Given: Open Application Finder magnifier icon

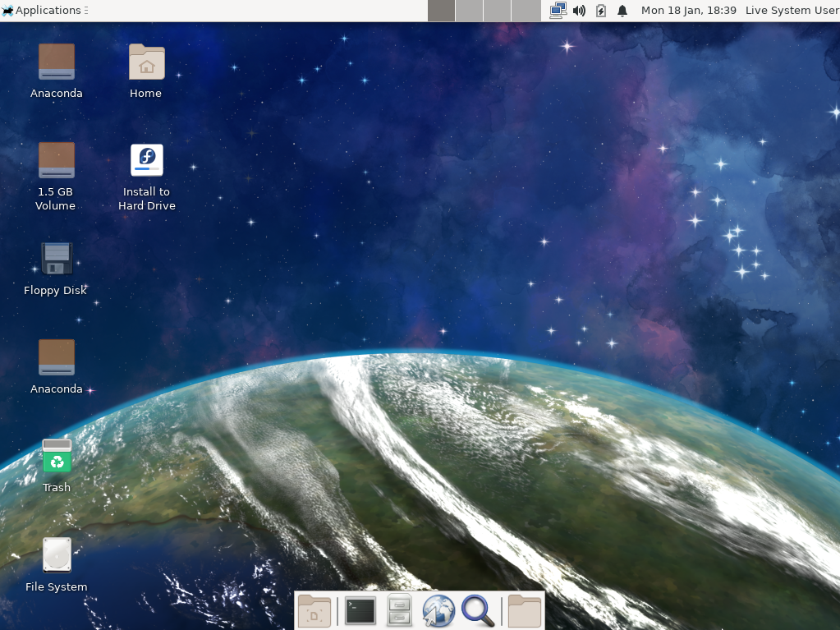Looking at the screenshot, I should point(477,611).
